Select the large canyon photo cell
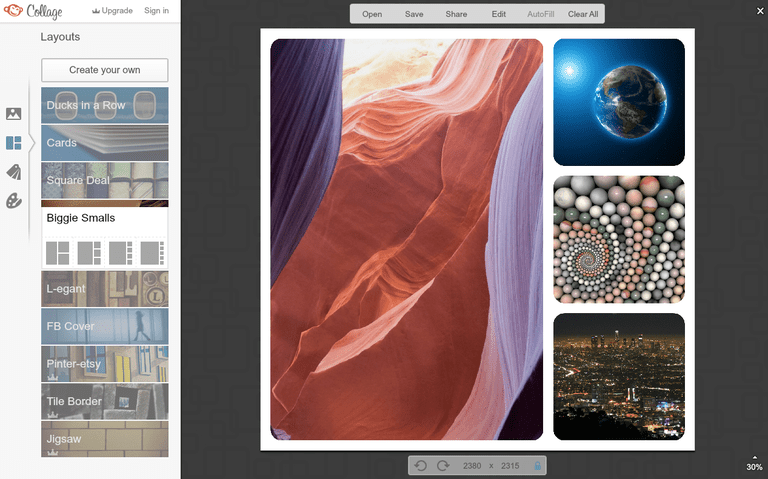 (407, 240)
